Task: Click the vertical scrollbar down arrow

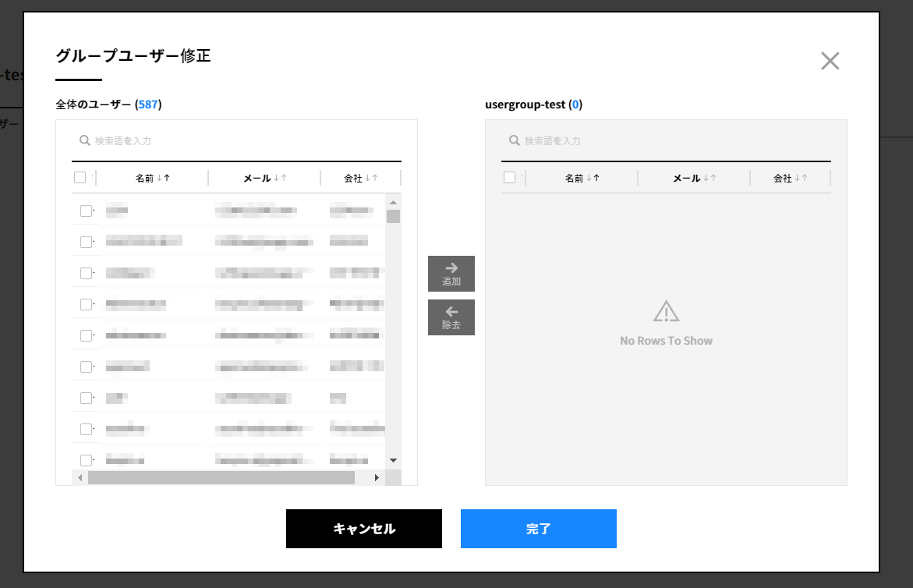Action: (393, 460)
